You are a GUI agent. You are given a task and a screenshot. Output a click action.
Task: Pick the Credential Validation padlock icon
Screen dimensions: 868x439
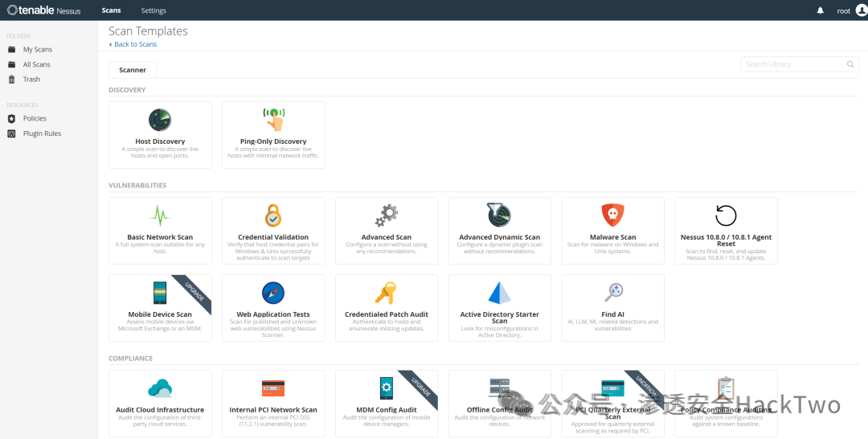click(x=273, y=215)
